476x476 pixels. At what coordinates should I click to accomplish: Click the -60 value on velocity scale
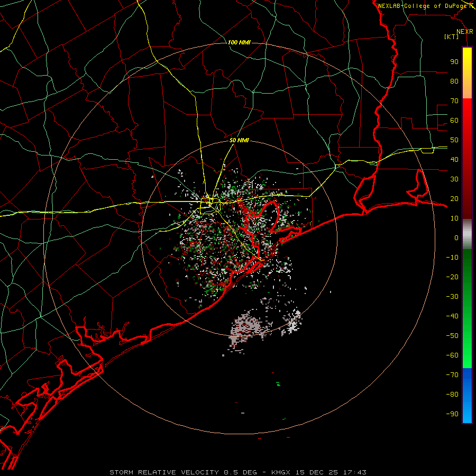tap(452, 355)
